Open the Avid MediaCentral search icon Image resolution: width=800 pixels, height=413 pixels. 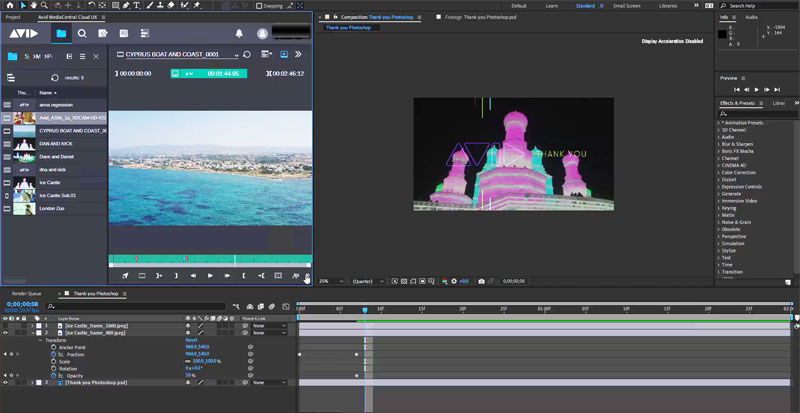(83, 33)
